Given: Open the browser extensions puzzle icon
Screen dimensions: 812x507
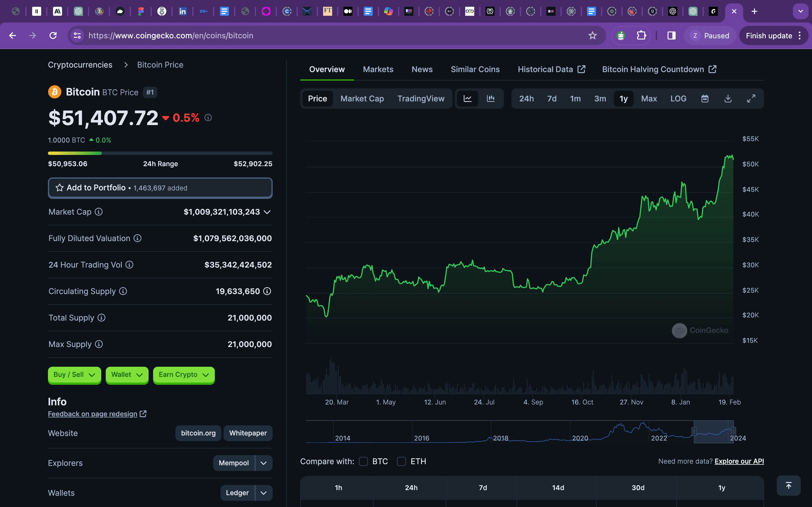Looking at the screenshot, I should pyautogui.click(x=641, y=35).
